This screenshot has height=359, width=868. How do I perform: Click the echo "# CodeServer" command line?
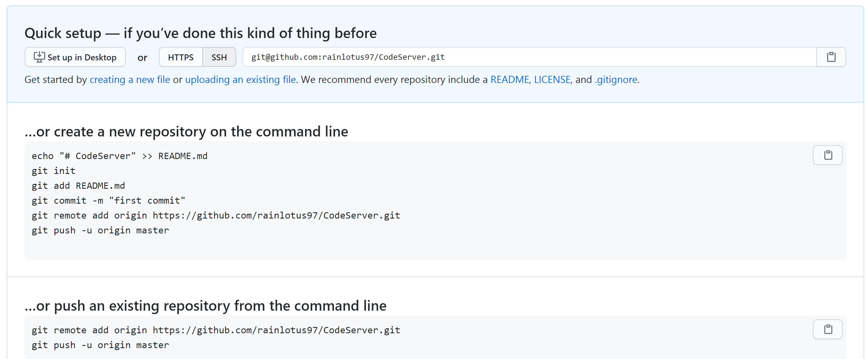[120, 156]
